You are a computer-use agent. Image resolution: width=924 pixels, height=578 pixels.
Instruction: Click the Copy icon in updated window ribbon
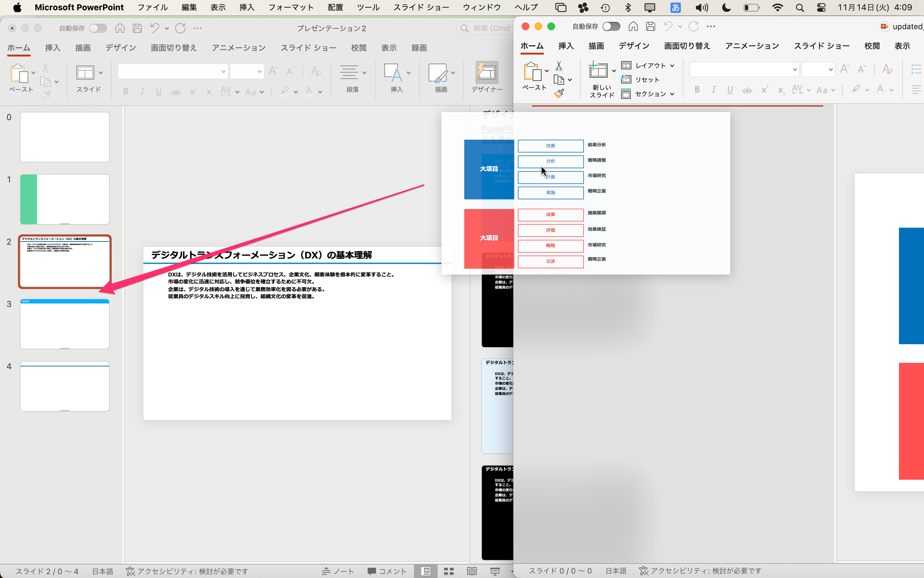559,80
